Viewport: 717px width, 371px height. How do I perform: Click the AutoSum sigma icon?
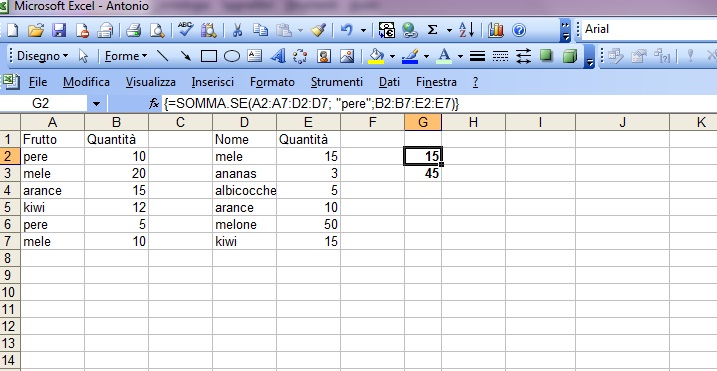click(x=432, y=30)
